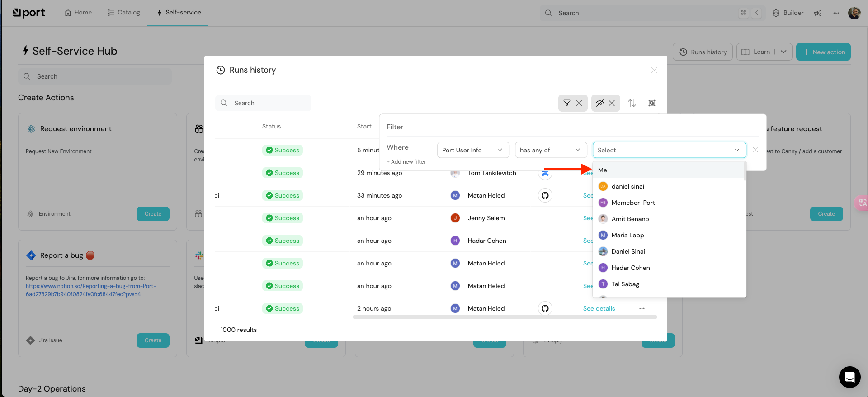The image size is (868, 397).
Task: Open the top bar more options ellipsis
Action: click(x=836, y=13)
